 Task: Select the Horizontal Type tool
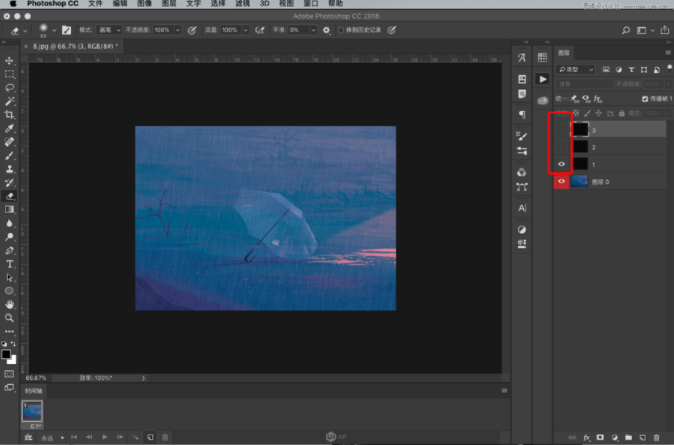(10, 264)
